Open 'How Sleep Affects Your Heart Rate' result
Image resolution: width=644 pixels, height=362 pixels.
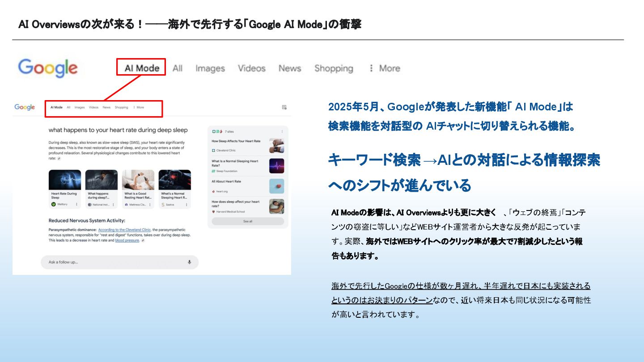pyautogui.click(x=236, y=141)
